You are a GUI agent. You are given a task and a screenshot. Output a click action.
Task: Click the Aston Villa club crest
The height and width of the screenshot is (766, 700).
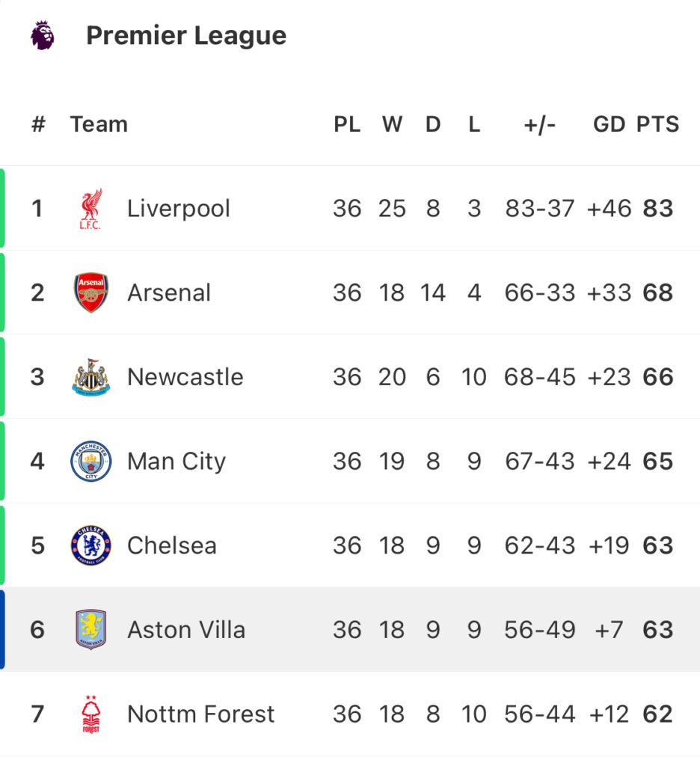click(x=90, y=629)
